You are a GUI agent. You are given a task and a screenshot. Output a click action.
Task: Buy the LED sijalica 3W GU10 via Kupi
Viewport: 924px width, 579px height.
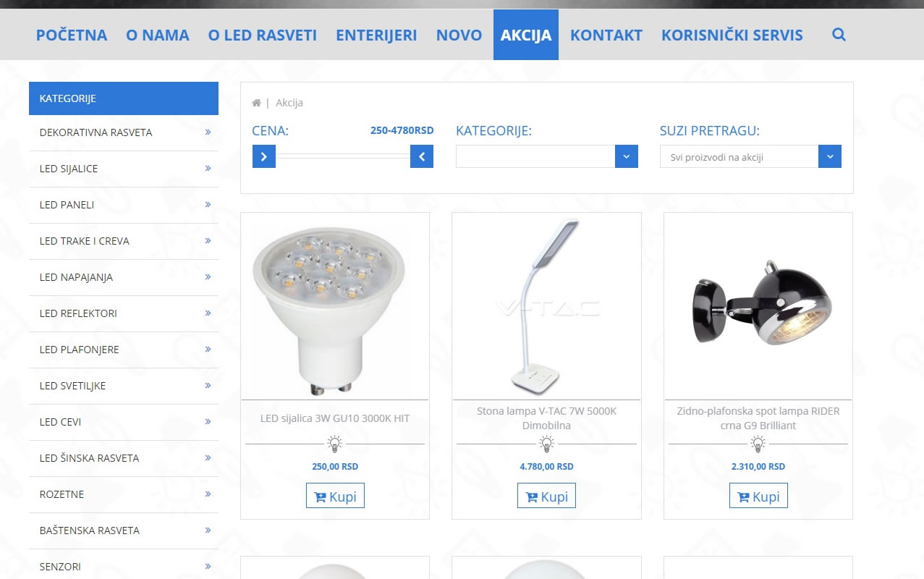point(335,496)
